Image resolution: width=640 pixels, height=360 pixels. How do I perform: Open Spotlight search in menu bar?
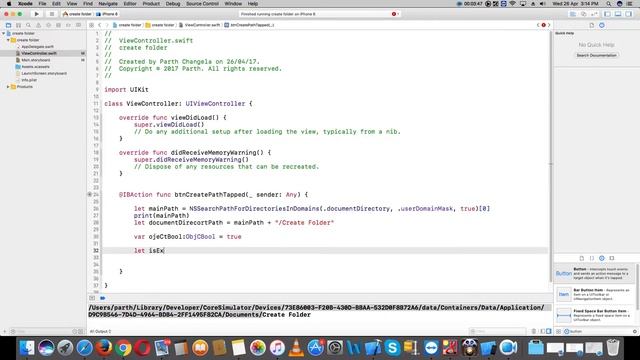(x=609, y=4)
